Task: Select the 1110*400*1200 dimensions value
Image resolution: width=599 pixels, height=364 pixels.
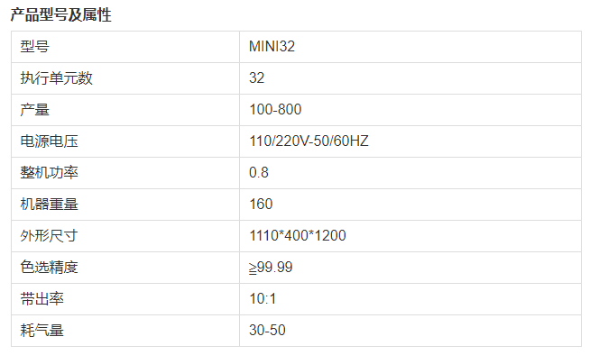Action: [297, 235]
